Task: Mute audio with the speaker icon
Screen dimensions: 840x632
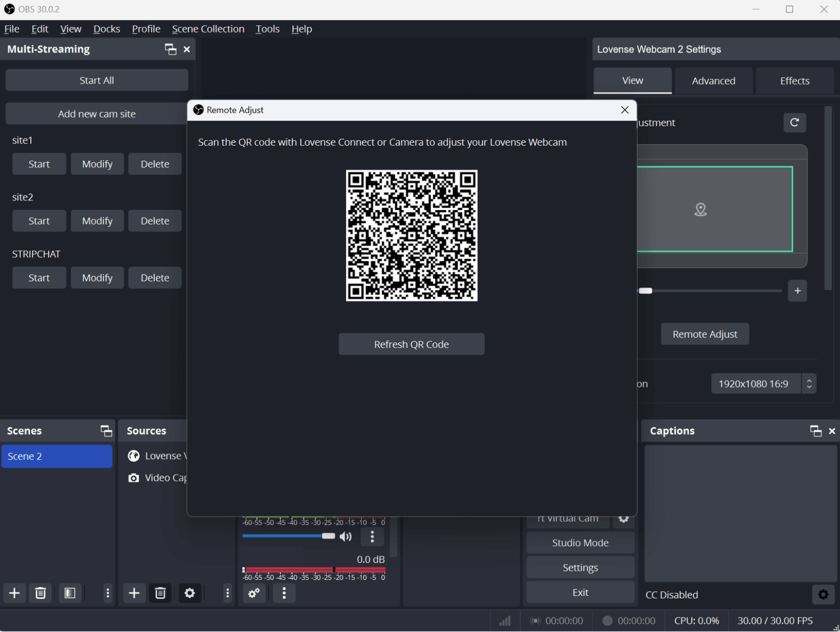Action: (346, 537)
